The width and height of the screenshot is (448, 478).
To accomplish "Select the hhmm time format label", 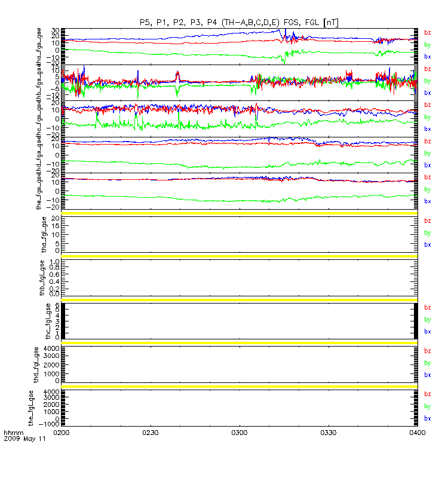I will point(13,433).
